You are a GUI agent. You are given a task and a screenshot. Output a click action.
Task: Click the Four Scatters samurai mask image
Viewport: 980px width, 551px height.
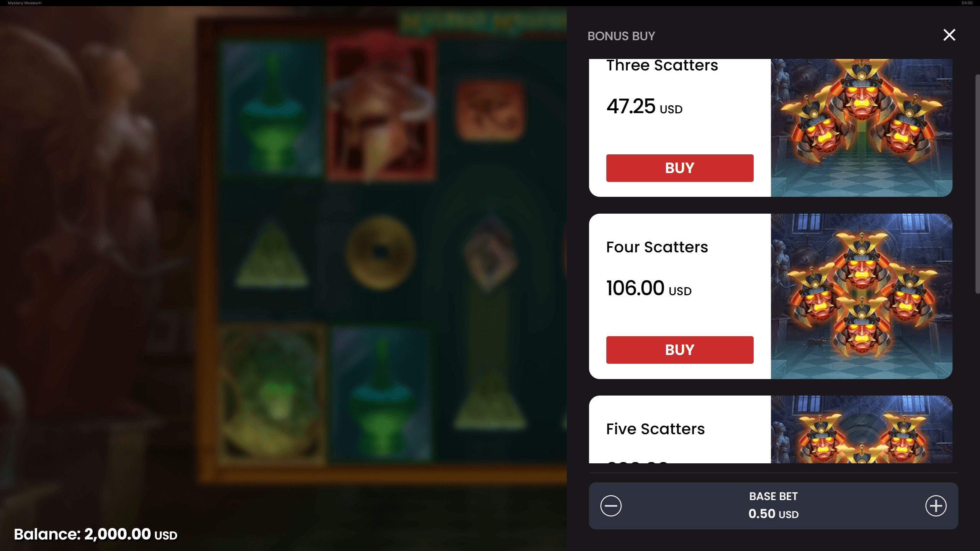click(x=861, y=296)
